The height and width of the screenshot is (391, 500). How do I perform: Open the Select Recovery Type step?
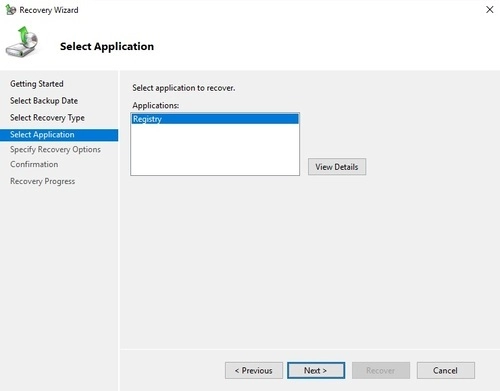pos(47,118)
